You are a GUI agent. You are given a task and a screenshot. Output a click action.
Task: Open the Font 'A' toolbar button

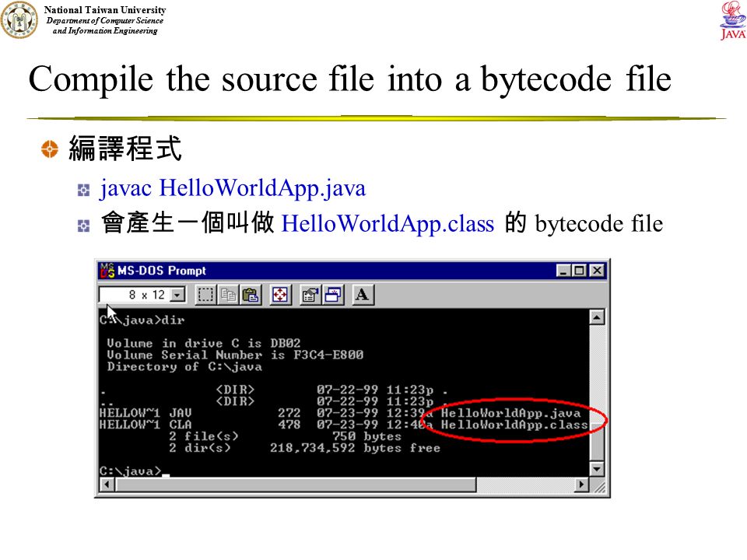(x=363, y=295)
